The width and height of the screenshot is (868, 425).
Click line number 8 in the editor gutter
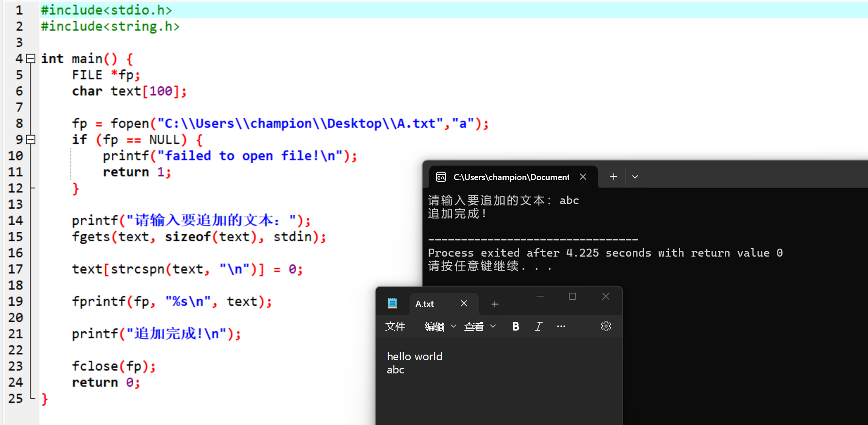(19, 123)
